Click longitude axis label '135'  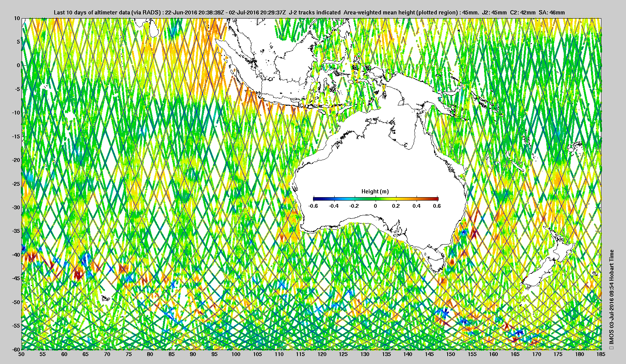[387, 354]
